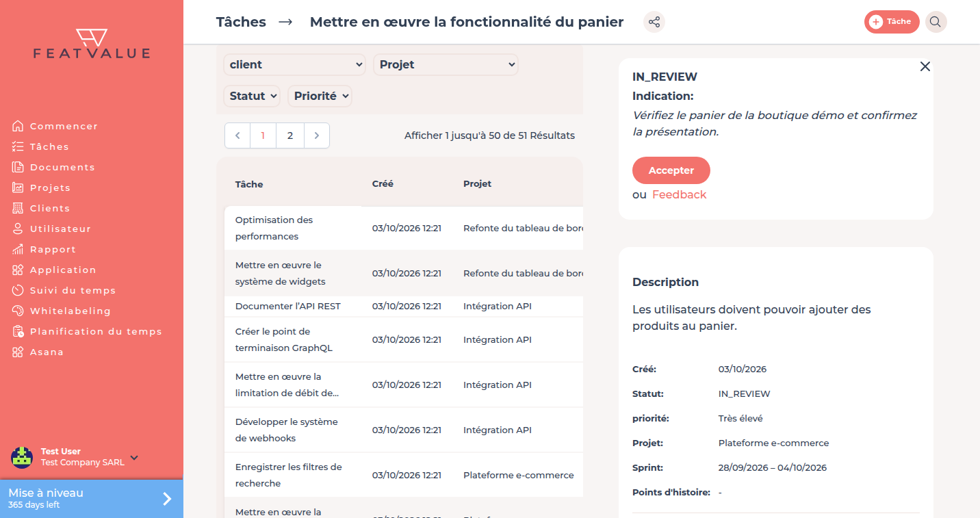
Task: Click the Suivi du temps clock icon
Action: coord(18,290)
